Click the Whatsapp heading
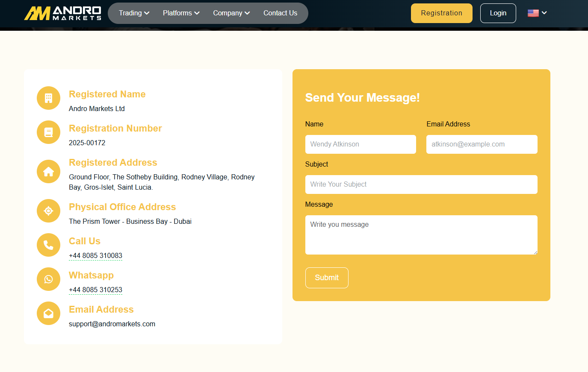Image resolution: width=588 pixels, height=372 pixels. 91,275
